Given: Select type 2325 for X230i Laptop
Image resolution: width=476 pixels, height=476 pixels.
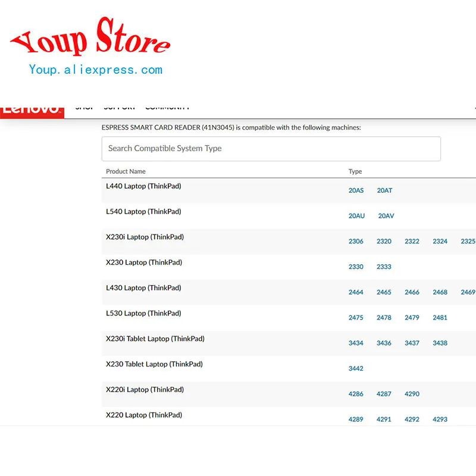Looking at the screenshot, I should [468, 242].
